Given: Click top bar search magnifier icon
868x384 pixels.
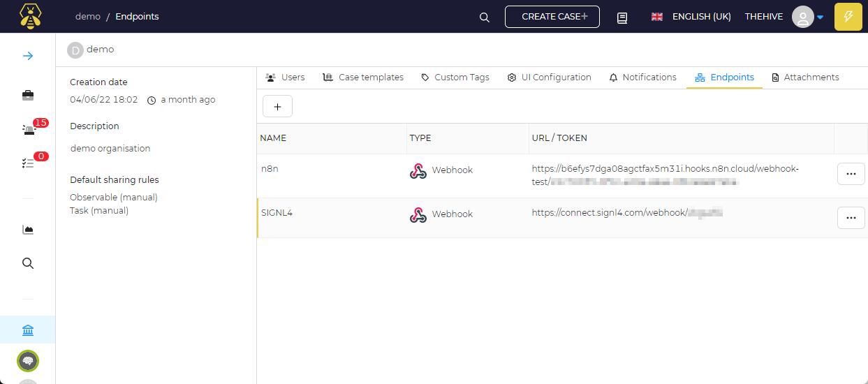Looking at the screenshot, I should (485, 17).
